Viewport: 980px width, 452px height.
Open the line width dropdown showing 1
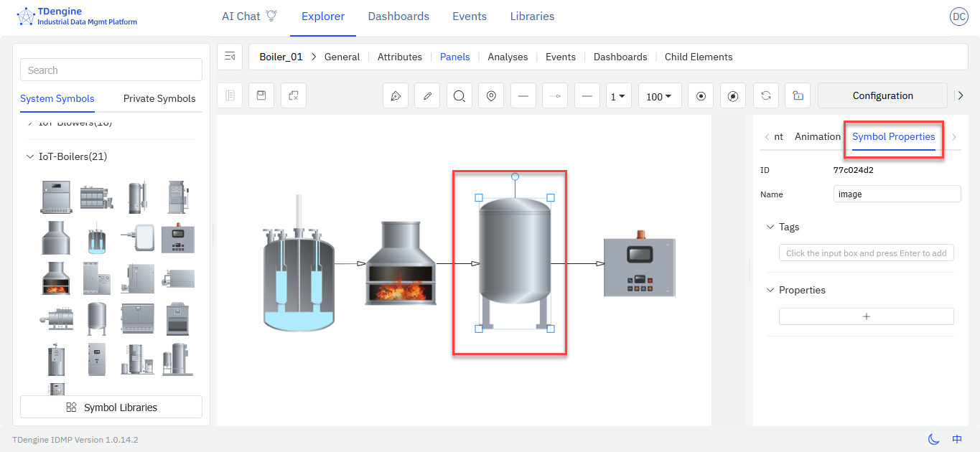[618, 96]
